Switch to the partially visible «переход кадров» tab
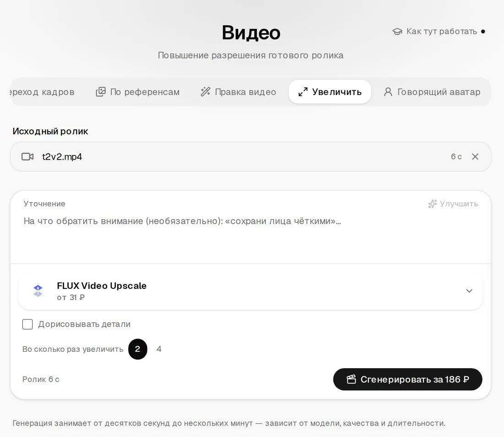 click(x=42, y=92)
